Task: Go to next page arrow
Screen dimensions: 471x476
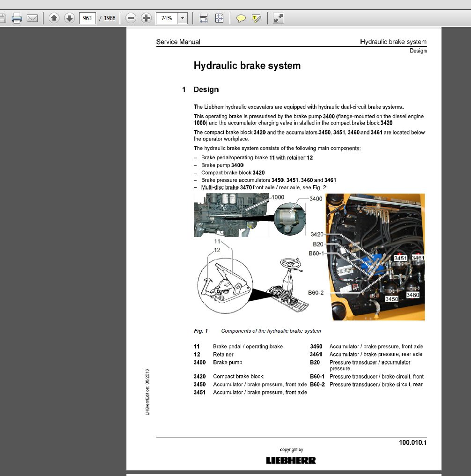Action: point(69,18)
